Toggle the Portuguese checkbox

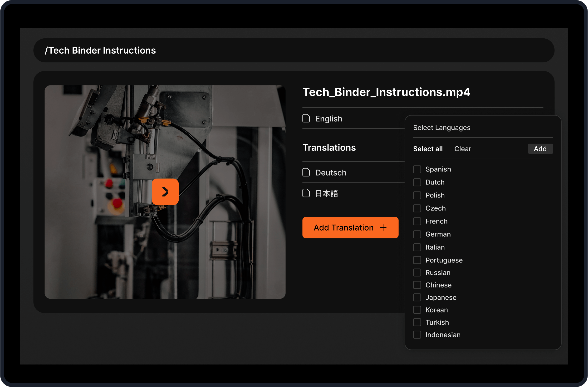tap(417, 260)
